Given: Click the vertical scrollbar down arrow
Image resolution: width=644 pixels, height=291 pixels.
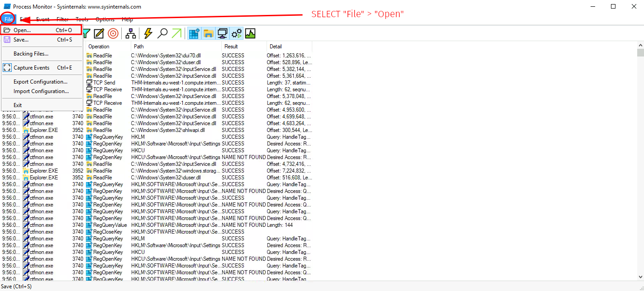Looking at the screenshot, I should tap(640, 277).
